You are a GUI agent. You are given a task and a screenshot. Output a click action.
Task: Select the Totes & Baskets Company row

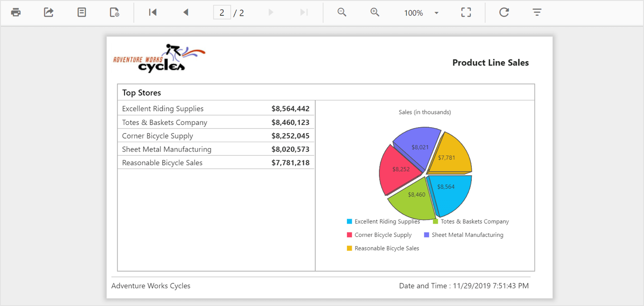click(216, 122)
